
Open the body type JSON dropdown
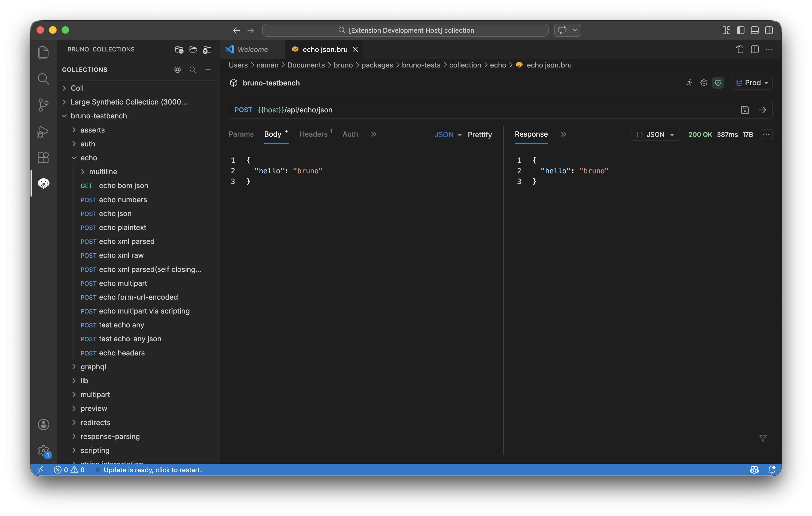point(448,134)
